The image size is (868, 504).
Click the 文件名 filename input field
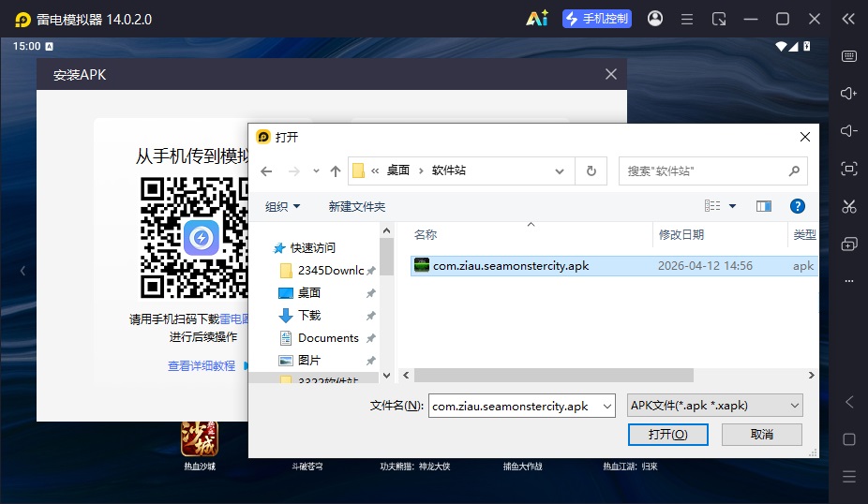515,406
